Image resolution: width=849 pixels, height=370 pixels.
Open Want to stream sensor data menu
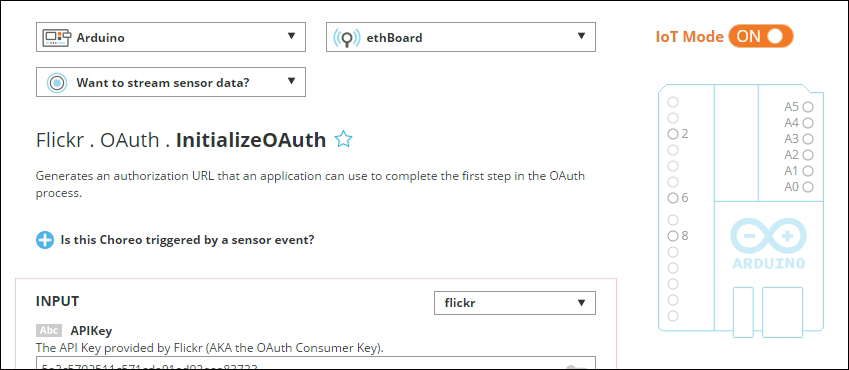coord(171,82)
